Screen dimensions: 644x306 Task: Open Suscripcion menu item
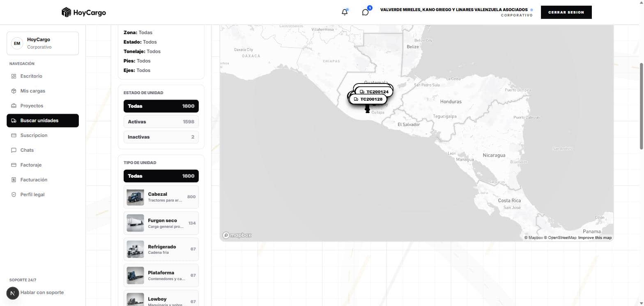coord(43,135)
